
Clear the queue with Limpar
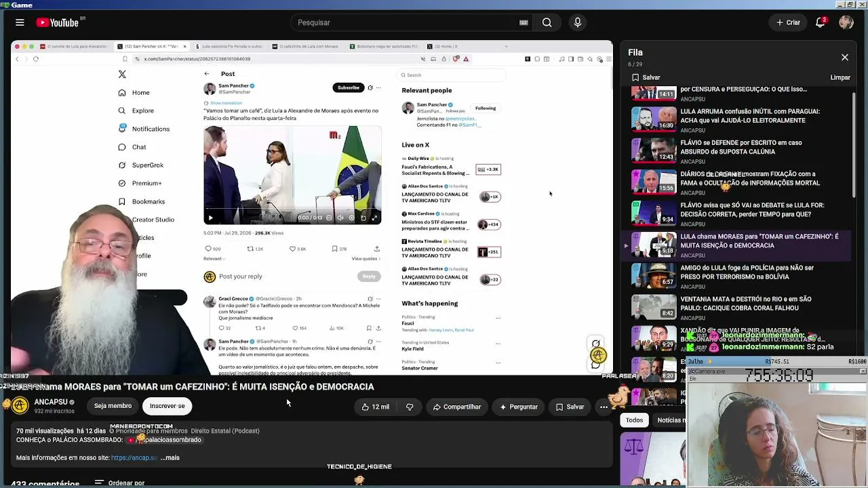(x=840, y=77)
